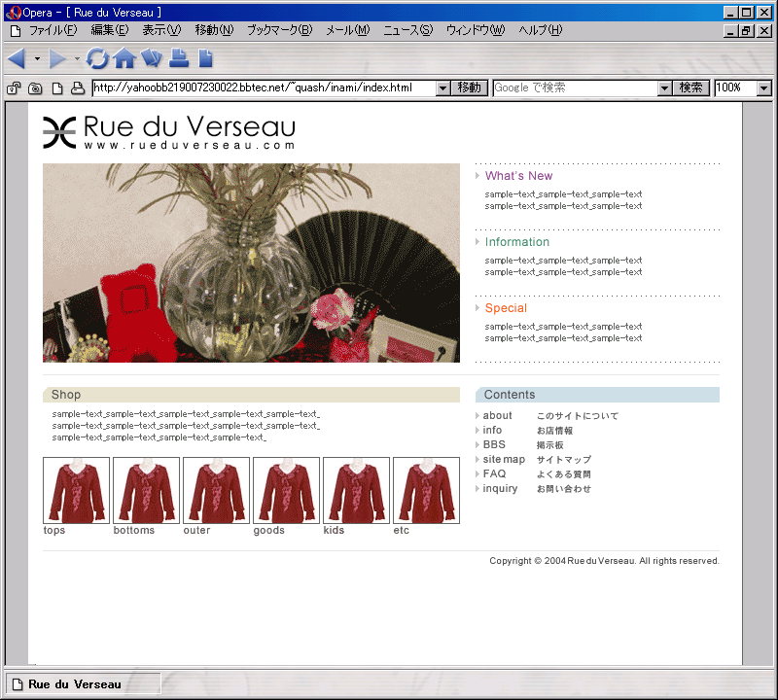
Task: Click the お問い合わせ description text
Action: click(564, 489)
